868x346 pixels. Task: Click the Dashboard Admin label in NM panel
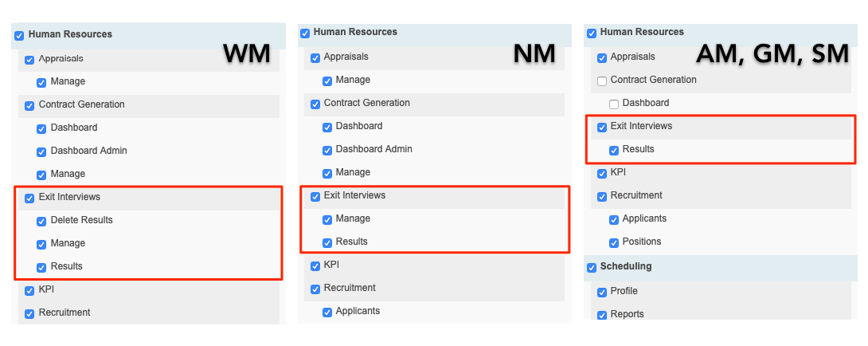[373, 149]
